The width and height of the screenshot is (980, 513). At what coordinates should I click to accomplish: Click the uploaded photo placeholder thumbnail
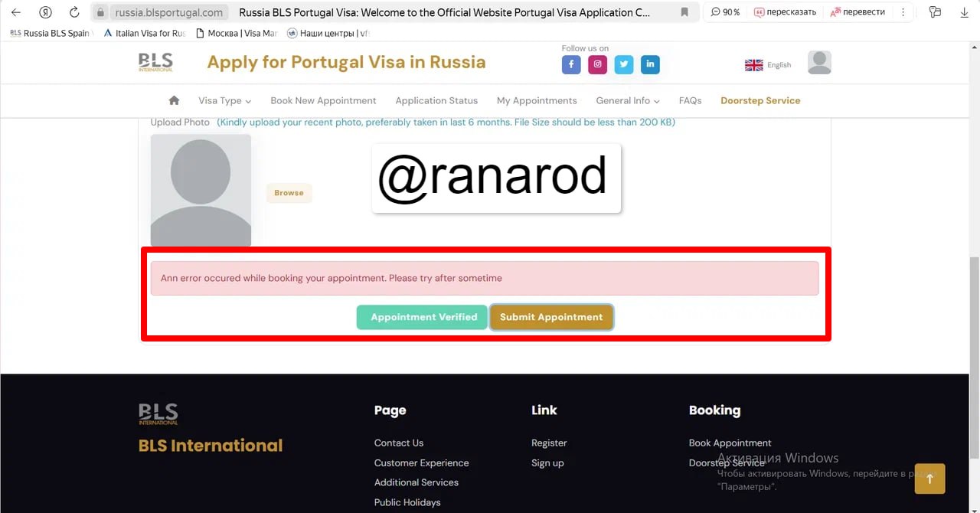pyautogui.click(x=201, y=190)
